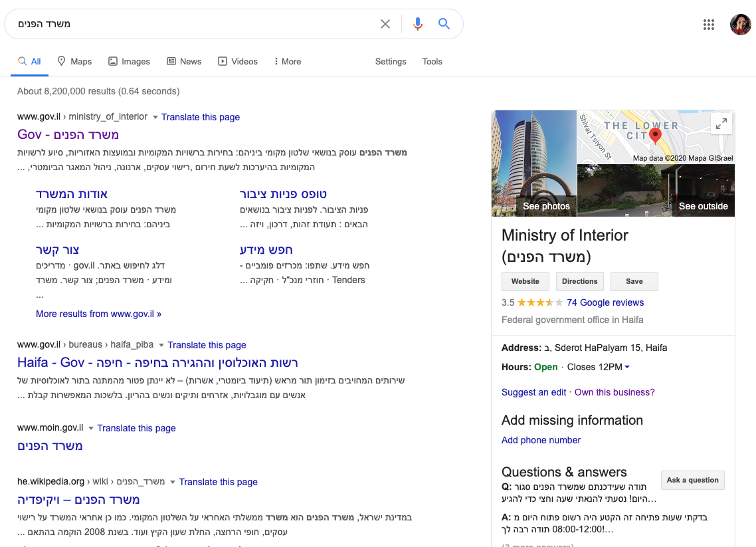
Task: Open the 74 Google reviews link
Action: tap(605, 302)
